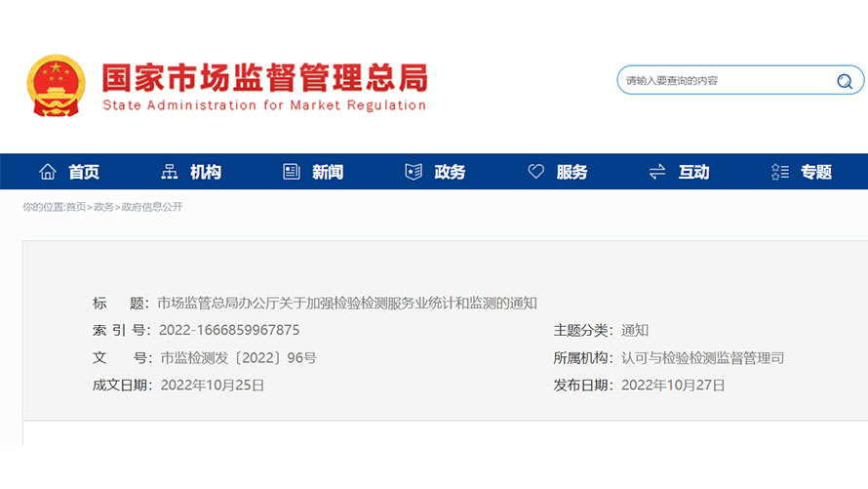Select written date 2022年10月25日
Image resolution: width=868 pixels, height=489 pixels.
213,385
